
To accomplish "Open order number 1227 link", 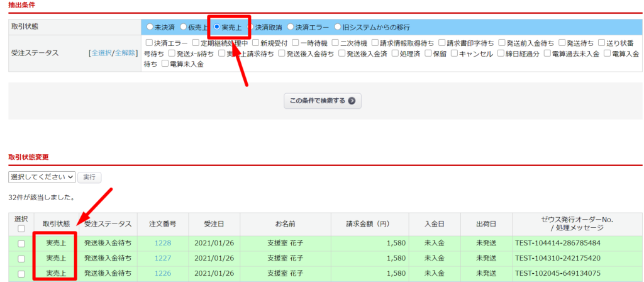I will click(163, 258).
